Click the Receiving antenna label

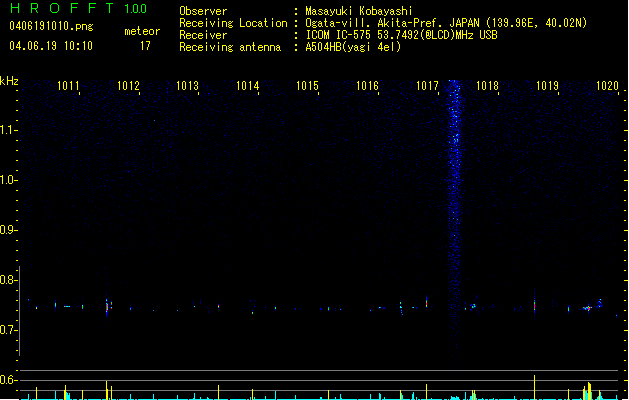pos(230,47)
